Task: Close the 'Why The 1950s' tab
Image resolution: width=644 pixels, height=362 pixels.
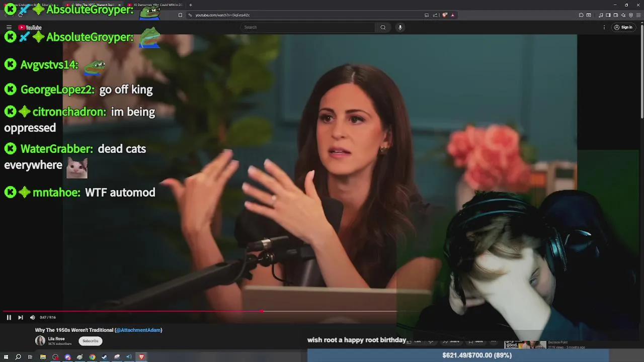Action: [x=119, y=5]
